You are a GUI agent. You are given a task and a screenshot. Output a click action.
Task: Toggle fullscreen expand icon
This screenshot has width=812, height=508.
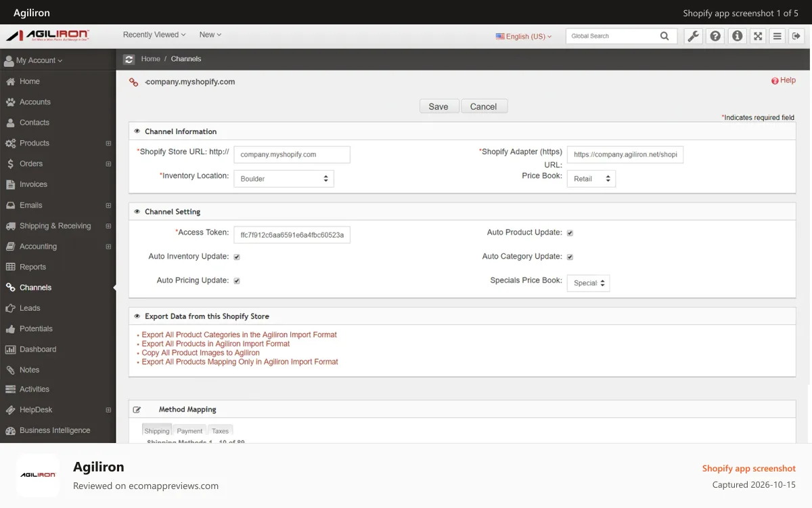[758, 37]
